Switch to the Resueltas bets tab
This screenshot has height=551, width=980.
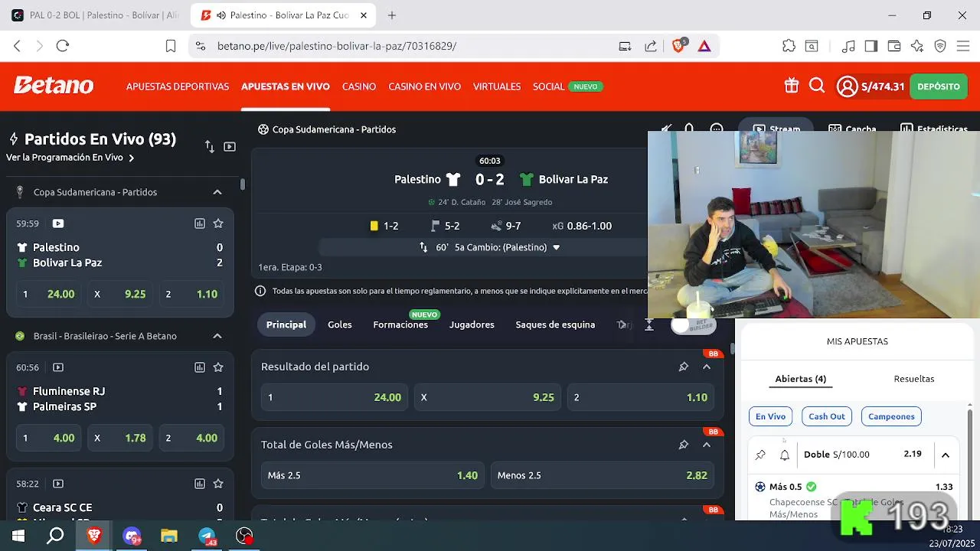[914, 379]
